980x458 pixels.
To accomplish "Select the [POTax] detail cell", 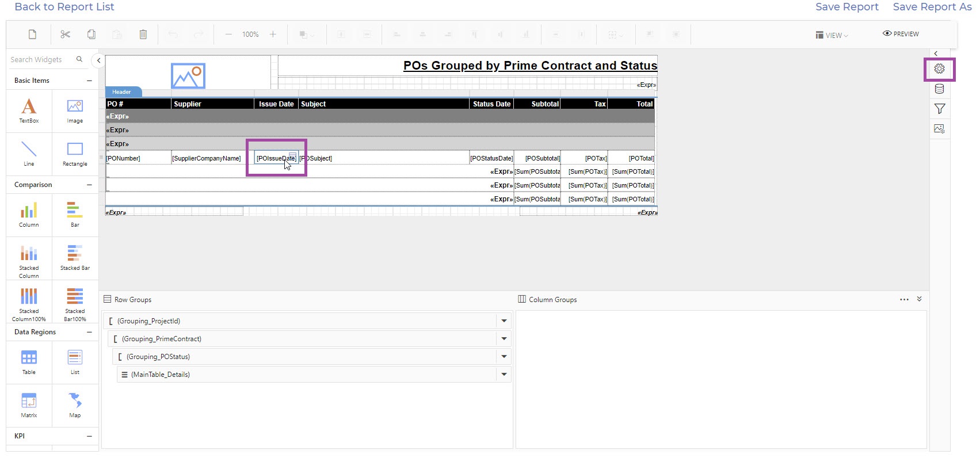I will coord(584,158).
